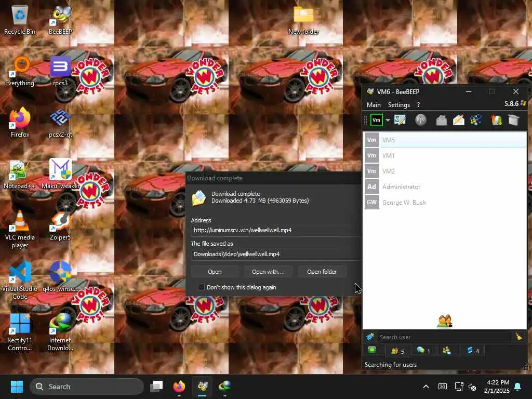This screenshot has height=399, width=532.
Task: Open the Notepad++ desktop shortcut
Action: click(x=20, y=175)
